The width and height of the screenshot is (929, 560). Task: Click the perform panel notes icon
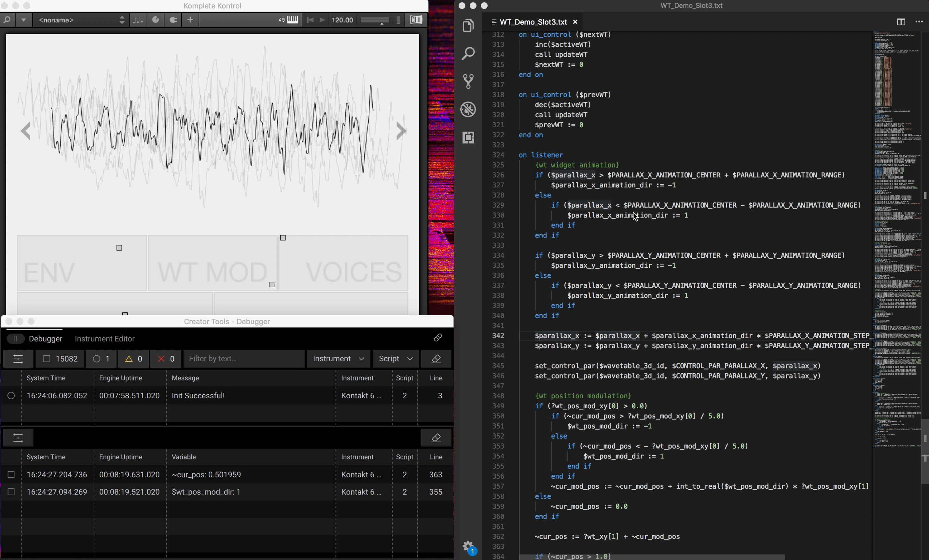point(138,20)
